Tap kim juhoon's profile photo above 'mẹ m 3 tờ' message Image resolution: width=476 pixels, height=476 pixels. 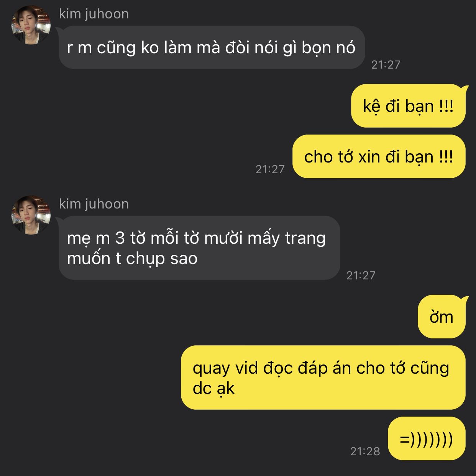pyautogui.click(x=31, y=215)
